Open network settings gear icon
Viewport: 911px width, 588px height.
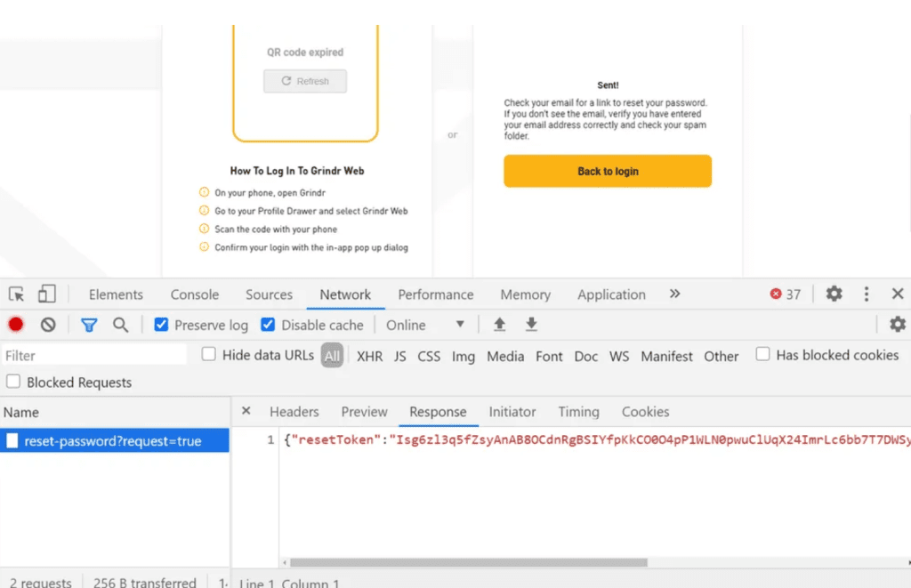(x=898, y=324)
